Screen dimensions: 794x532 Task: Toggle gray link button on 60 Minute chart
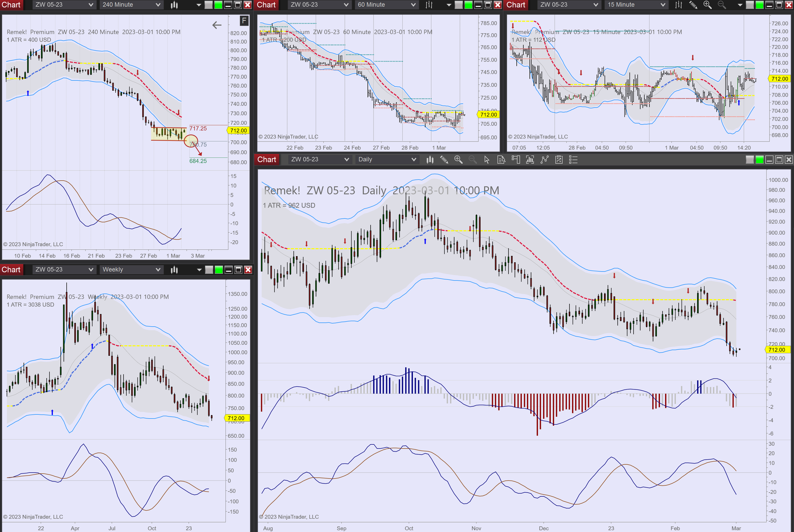(x=459, y=5)
